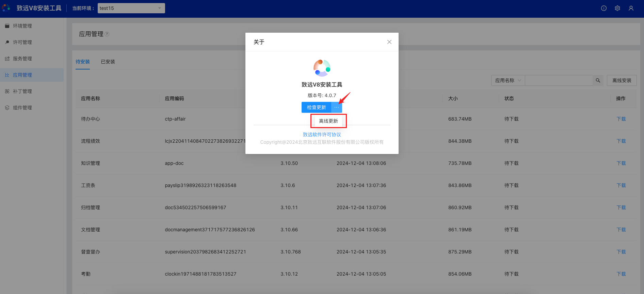Download the 考勤 application
The width and height of the screenshot is (644, 294).
point(621,274)
